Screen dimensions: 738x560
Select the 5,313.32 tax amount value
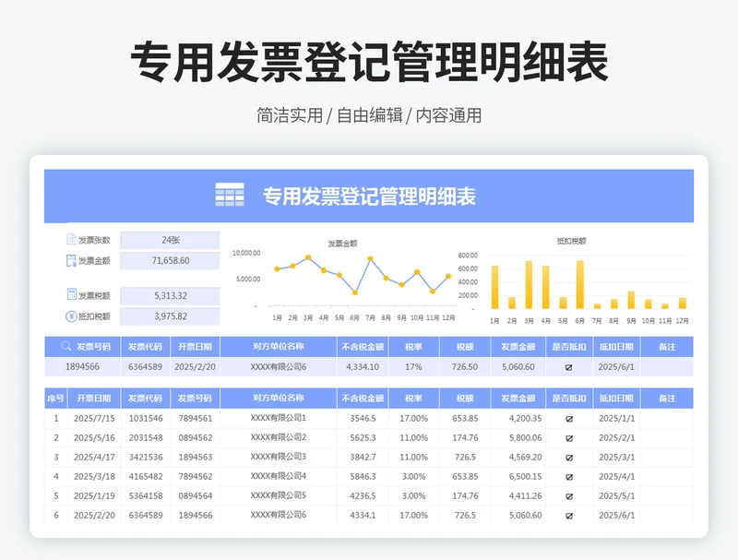click(171, 295)
